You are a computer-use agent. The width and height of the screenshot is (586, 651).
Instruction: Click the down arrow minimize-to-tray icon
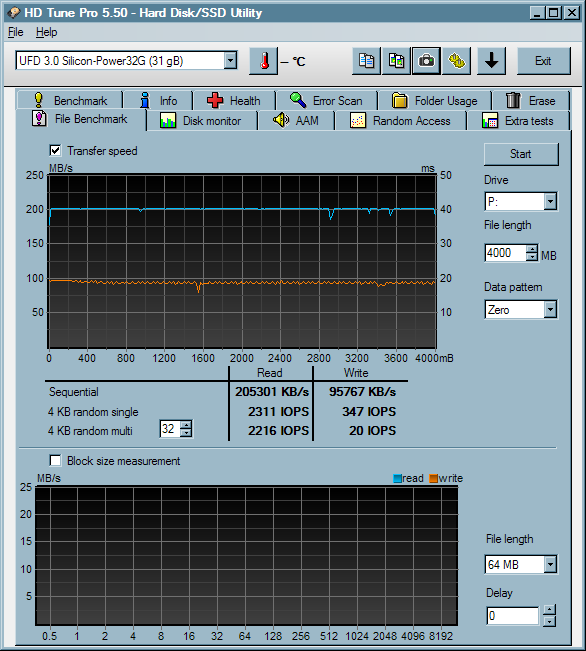[x=491, y=61]
